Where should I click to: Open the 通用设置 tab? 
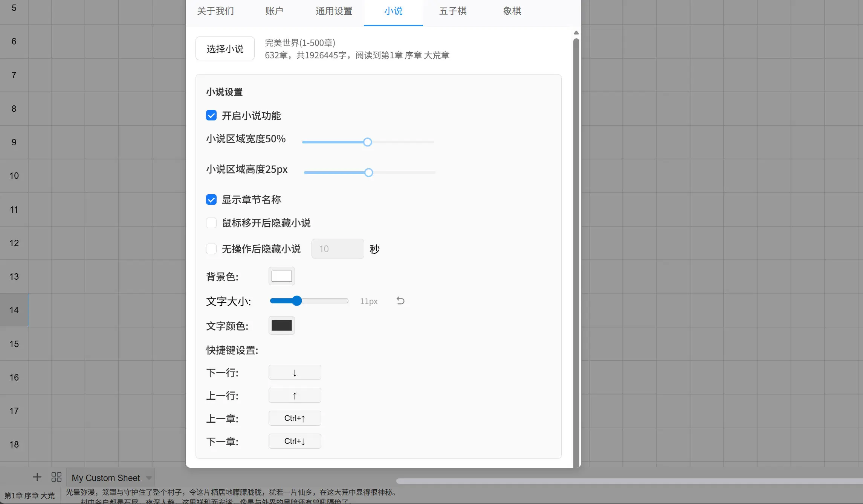(334, 11)
